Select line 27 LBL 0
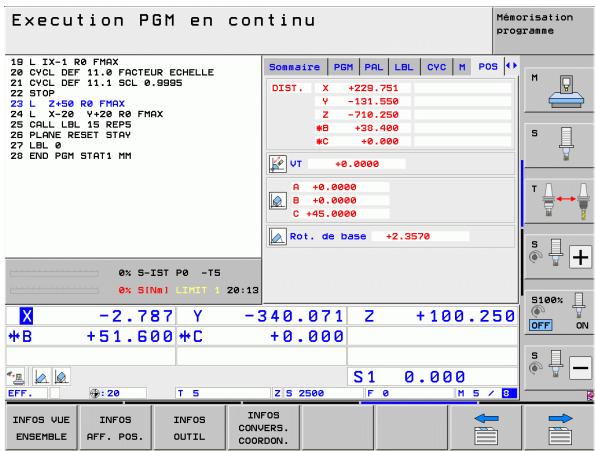Screen dimensions: 595x451 coord(36,145)
